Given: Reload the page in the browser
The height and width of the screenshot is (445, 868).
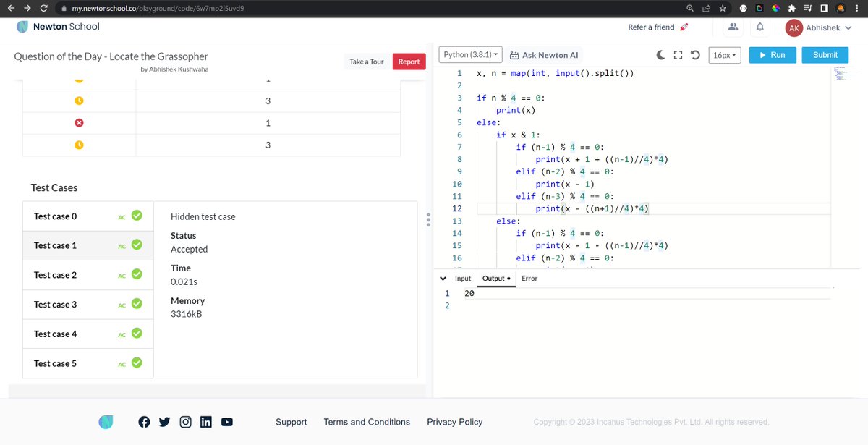Looking at the screenshot, I should [x=45, y=8].
